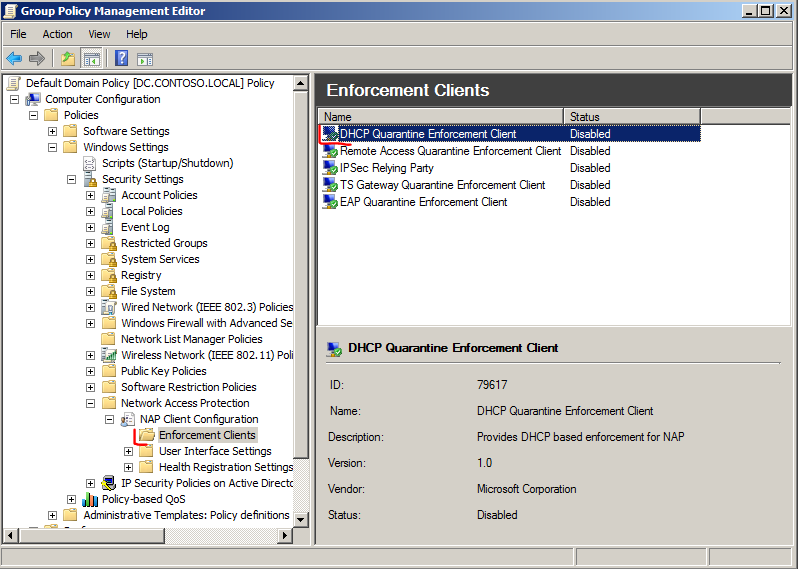
Task: Expand the Policy-based QoS node
Action: pos(71,499)
